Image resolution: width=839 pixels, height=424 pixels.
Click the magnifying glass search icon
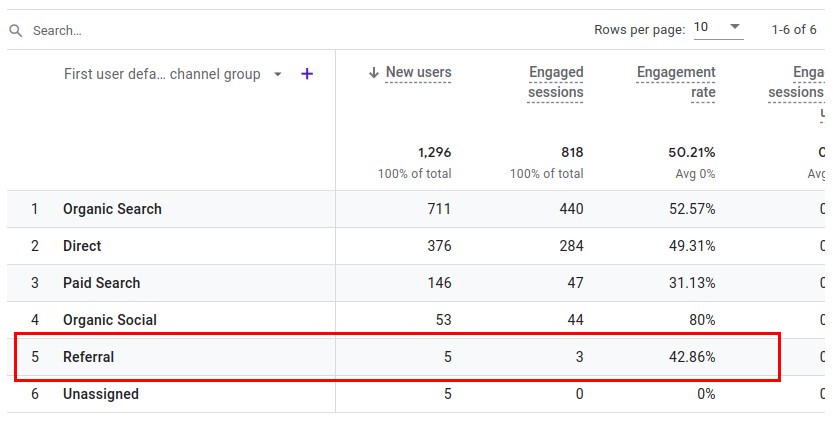coord(16,31)
